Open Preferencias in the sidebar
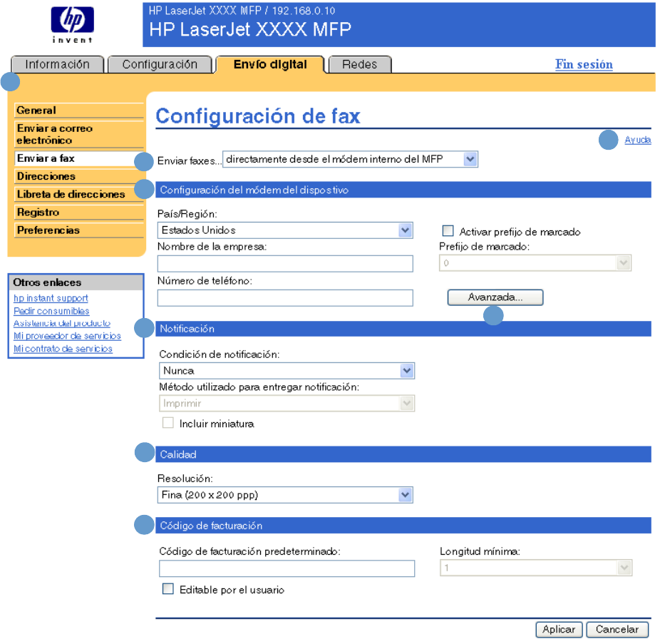The image size is (660, 644). 78,230
